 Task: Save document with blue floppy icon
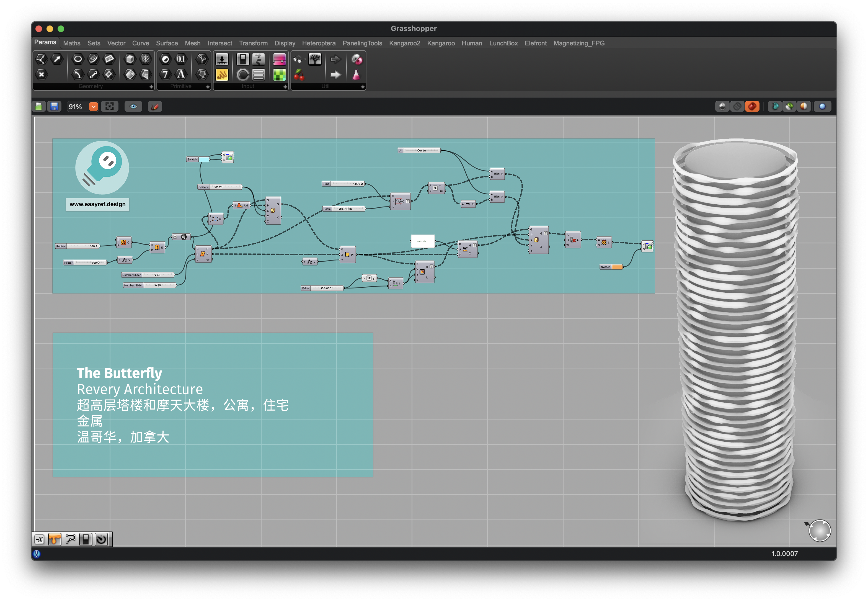54,107
